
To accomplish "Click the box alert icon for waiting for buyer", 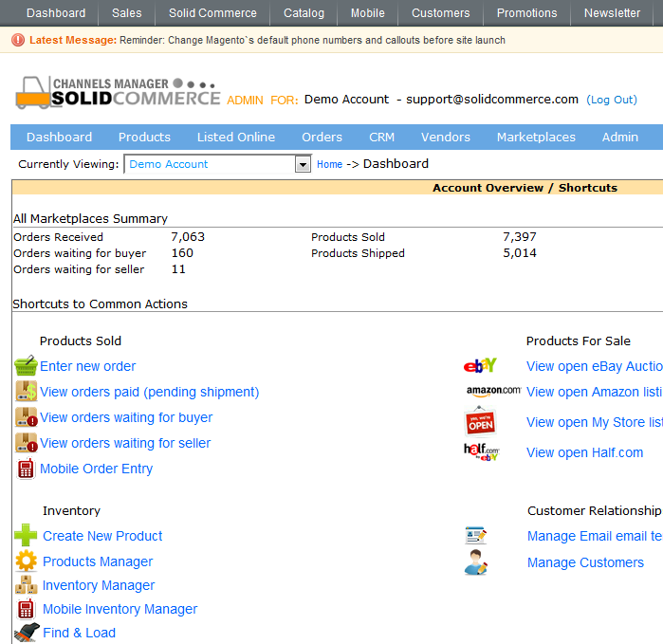I will click(27, 417).
